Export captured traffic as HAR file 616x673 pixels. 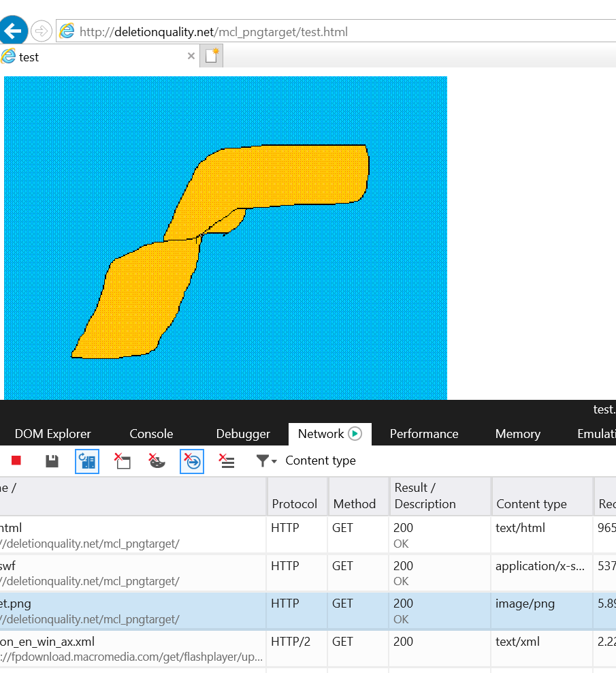(x=51, y=461)
